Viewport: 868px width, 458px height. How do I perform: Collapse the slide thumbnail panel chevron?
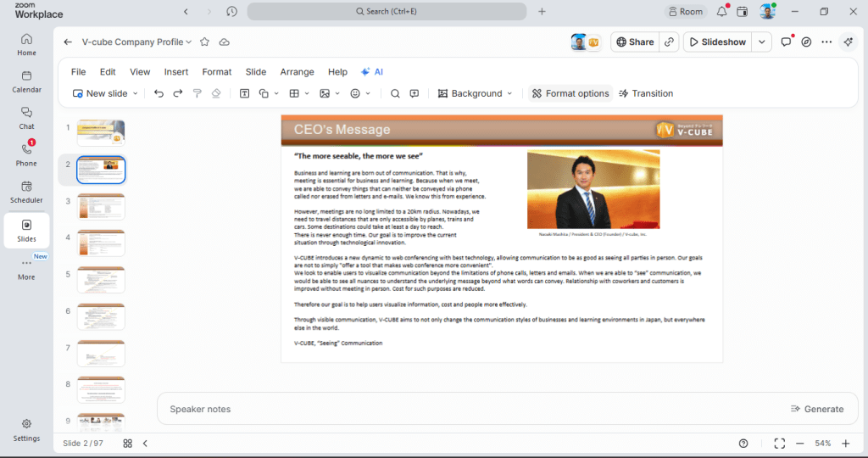(x=145, y=443)
